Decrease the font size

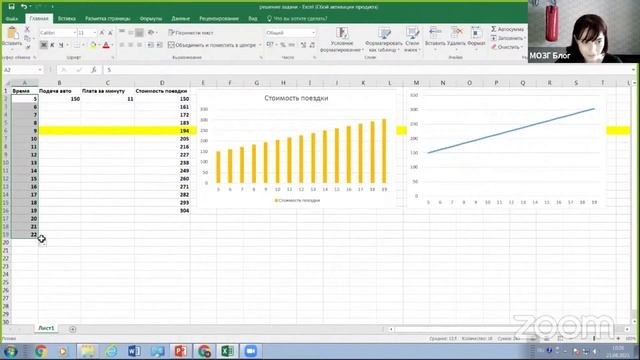tap(110, 33)
